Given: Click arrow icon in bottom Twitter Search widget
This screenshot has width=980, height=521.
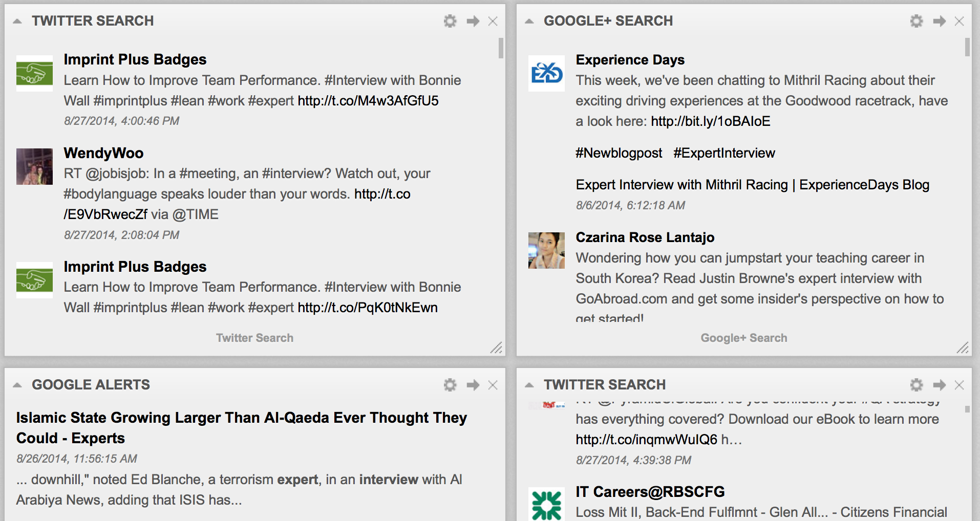Looking at the screenshot, I should [939, 385].
